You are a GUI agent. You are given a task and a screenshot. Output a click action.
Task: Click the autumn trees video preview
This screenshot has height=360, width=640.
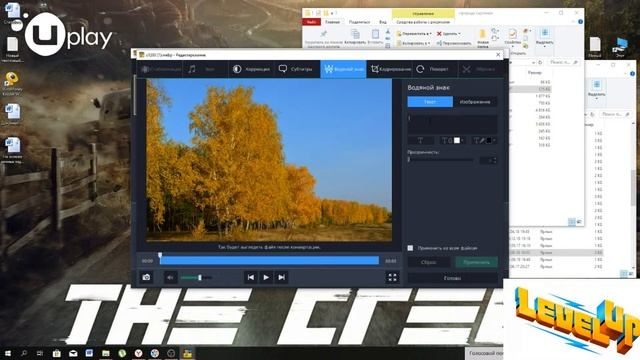[269, 160]
